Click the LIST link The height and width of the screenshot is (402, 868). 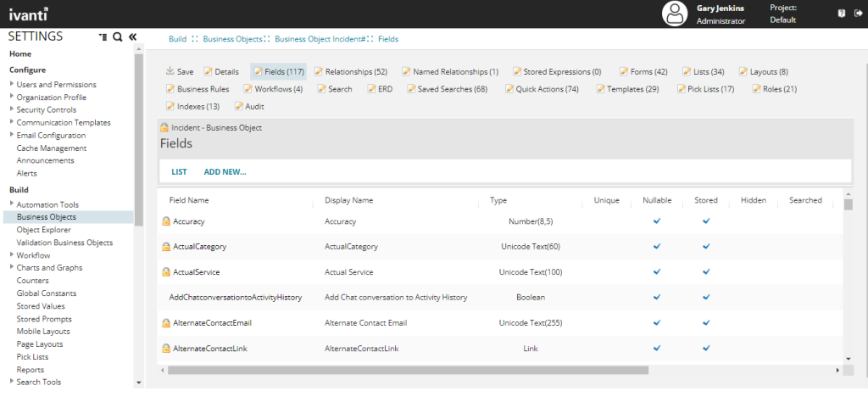(180, 171)
